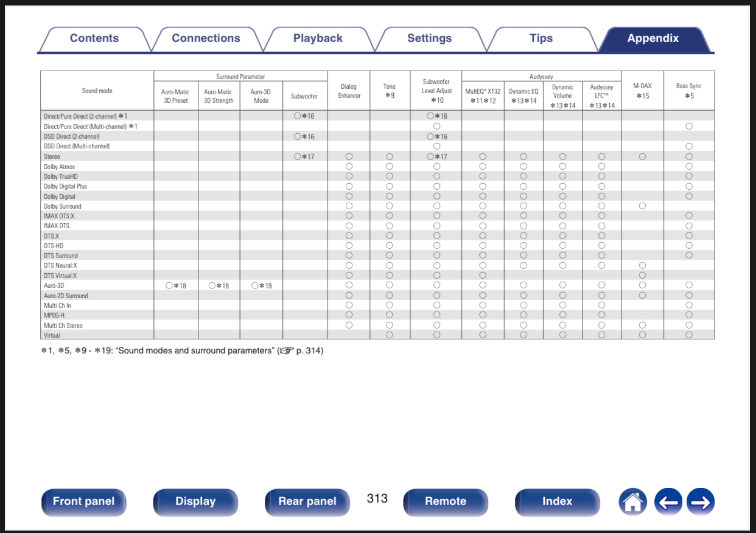This screenshot has width=756, height=533.
Task: Click the Auro-3D Auro-Matic 3D Preset circle
Action: [169, 285]
